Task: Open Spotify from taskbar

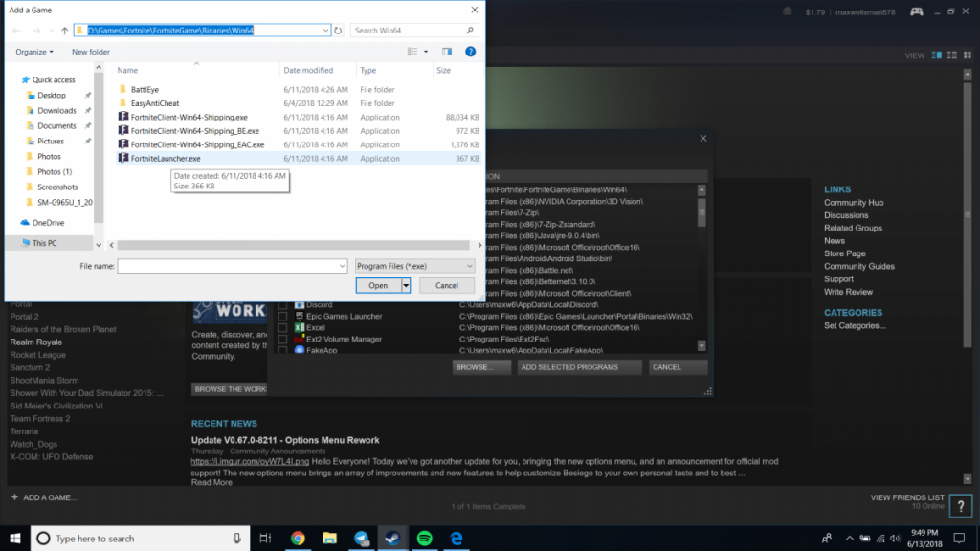Action: 424,538
